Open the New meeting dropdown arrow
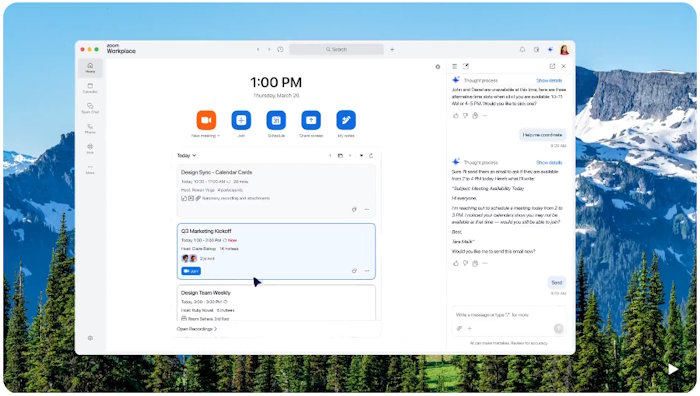The height and width of the screenshot is (396, 700). [218, 136]
